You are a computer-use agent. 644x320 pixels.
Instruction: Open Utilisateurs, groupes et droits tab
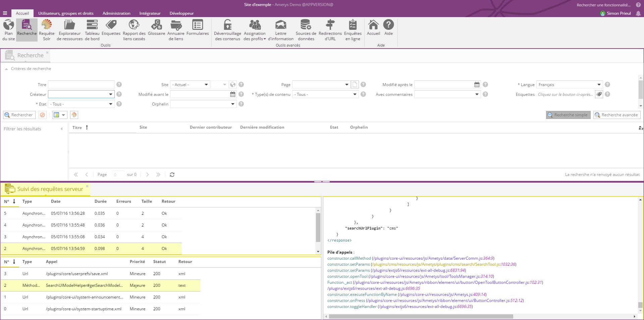[x=66, y=13]
